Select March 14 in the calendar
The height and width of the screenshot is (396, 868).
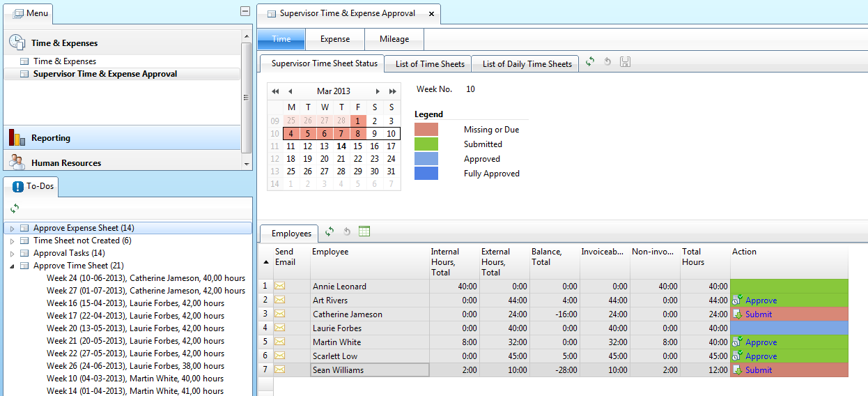pos(341,146)
